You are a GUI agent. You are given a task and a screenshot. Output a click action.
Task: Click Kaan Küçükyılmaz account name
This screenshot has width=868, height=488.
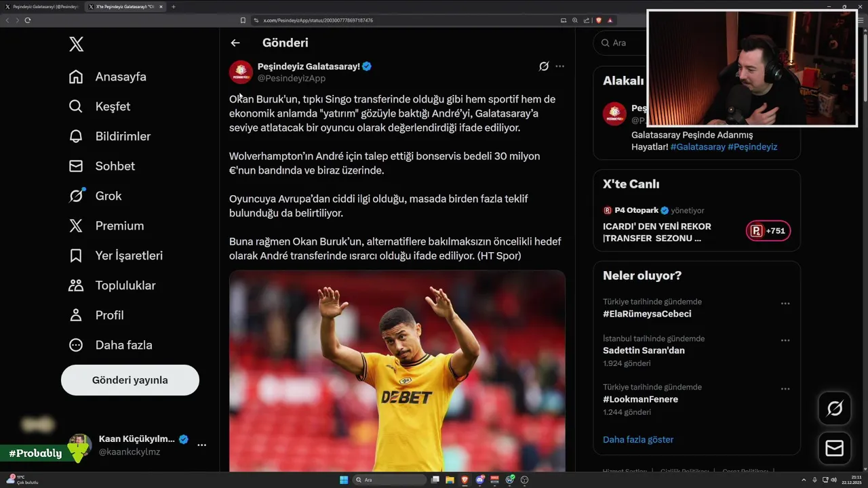click(x=137, y=439)
